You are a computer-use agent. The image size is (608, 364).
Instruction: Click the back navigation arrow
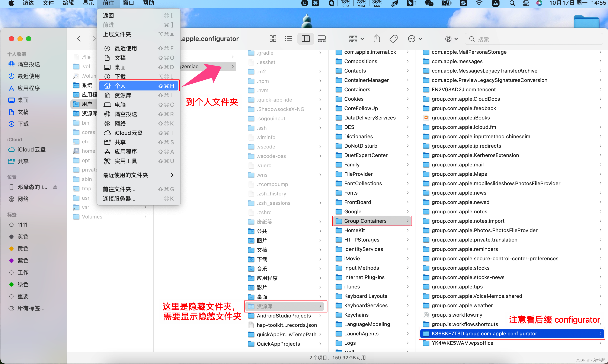79,38
